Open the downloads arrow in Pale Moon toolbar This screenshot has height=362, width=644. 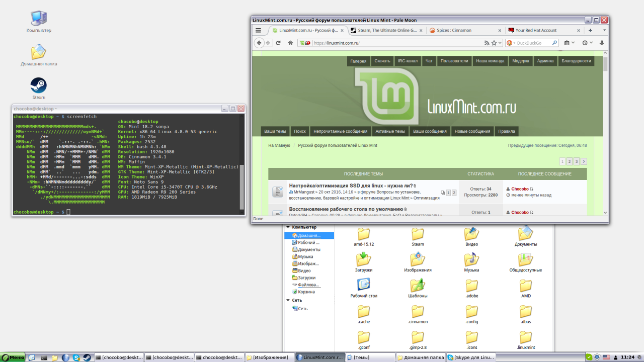[x=602, y=43]
